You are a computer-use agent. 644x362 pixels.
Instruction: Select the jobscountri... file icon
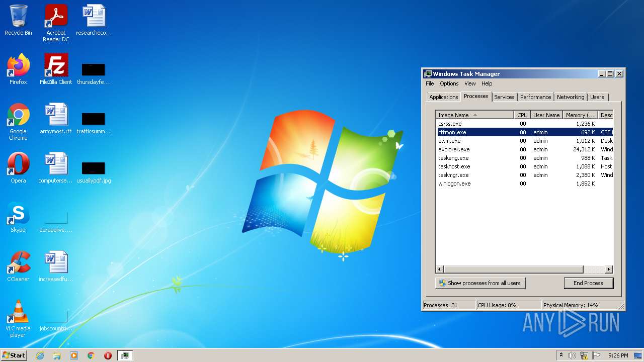coord(56,321)
